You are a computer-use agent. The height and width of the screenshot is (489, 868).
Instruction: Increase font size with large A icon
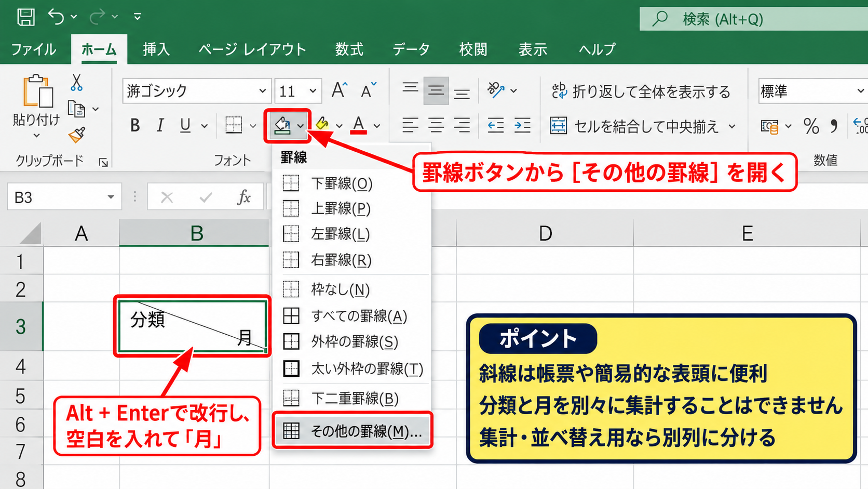[x=340, y=90]
